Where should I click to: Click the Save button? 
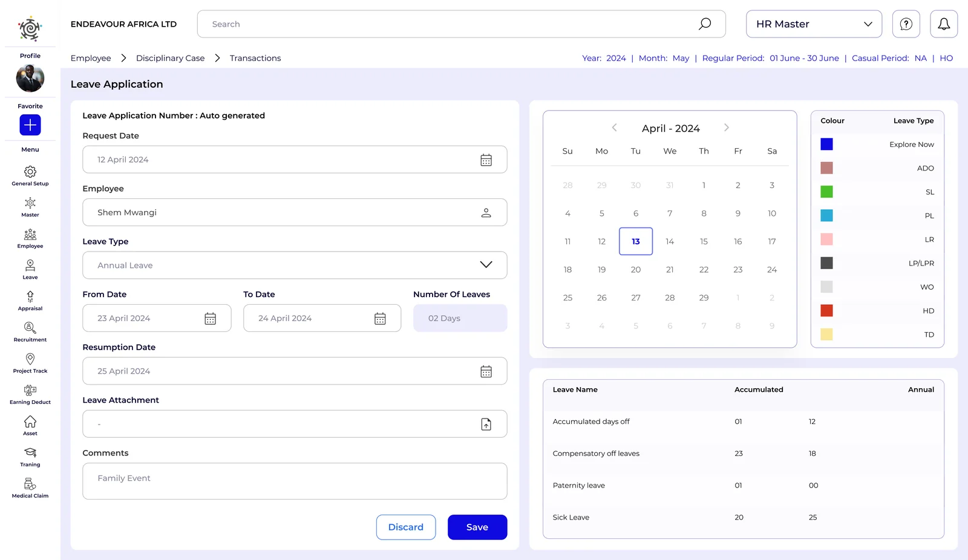click(x=477, y=527)
